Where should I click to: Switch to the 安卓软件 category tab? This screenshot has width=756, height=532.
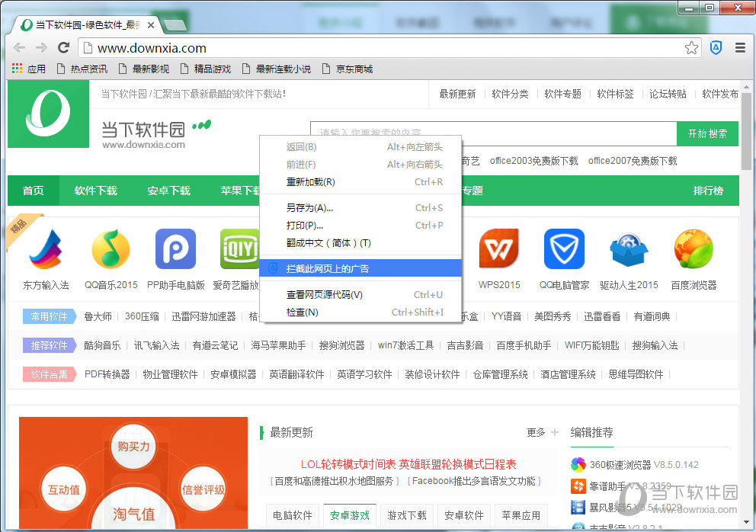464,515
